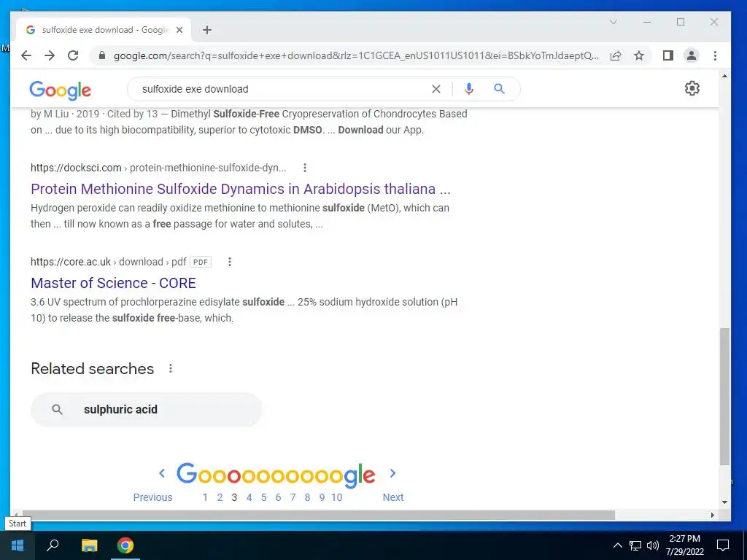The height and width of the screenshot is (560, 747).
Task: Go to the Previous results page
Action: pyautogui.click(x=152, y=497)
